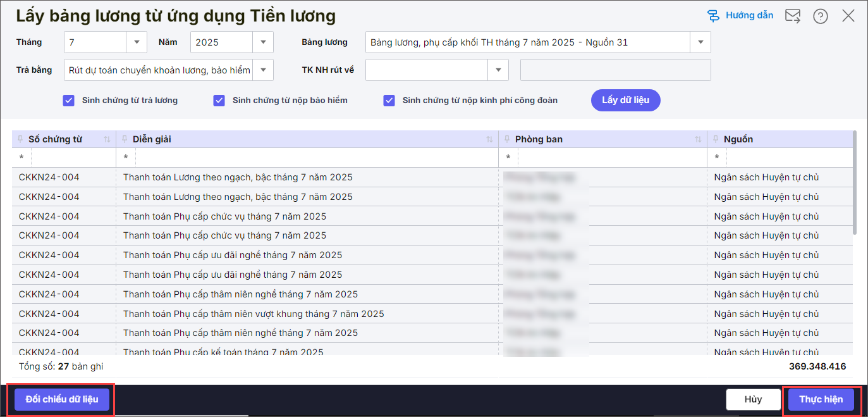Image resolution: width=868 pixels, height=417 pixels.
Task: Click total amount 369.348.416
Action: (x=817, y=366)
